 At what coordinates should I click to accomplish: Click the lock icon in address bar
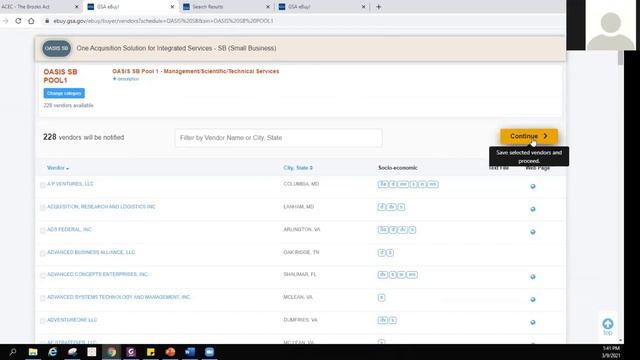tap(47, 21)
